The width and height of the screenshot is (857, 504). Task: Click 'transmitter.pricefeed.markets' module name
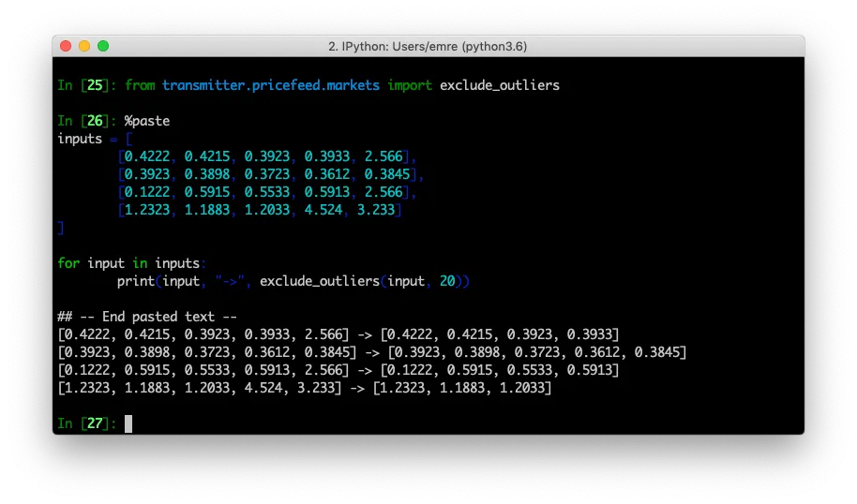pyautogui.click(x=271, y=86)
